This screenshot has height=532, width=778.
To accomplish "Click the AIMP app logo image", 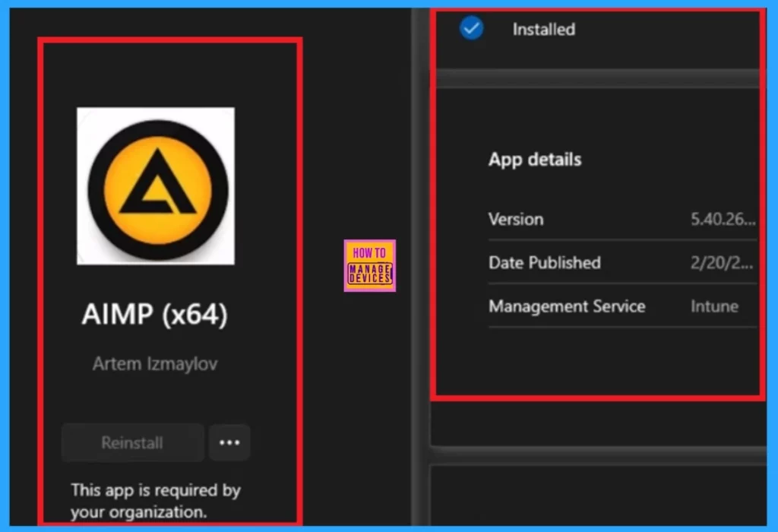I will [x=156, y=186].
